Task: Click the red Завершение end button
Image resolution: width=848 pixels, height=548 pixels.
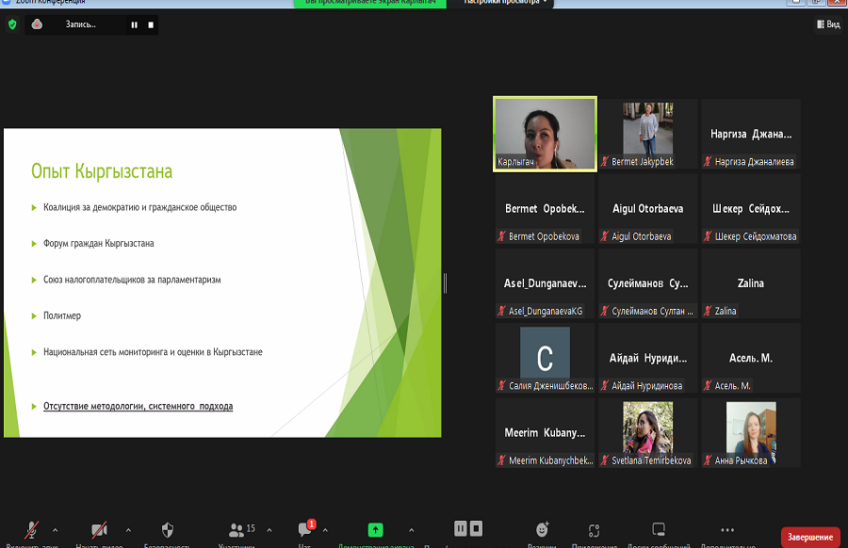Action: [810, 537]
